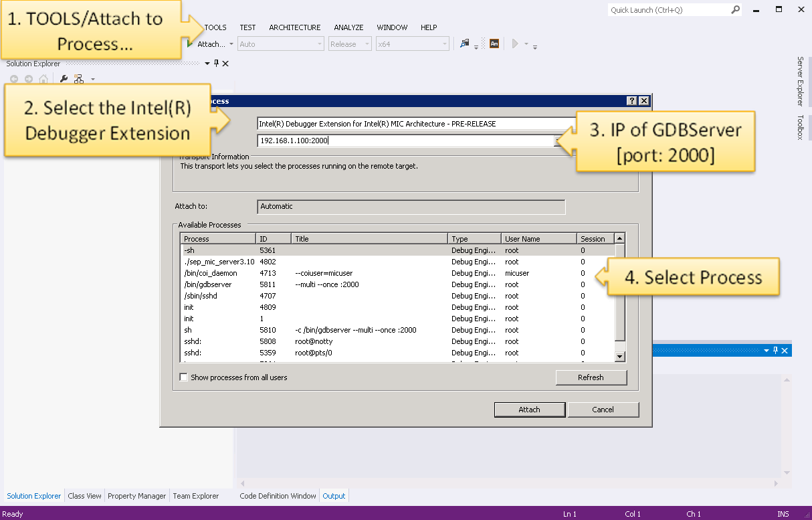Close the Solution Explorer panel

(225, 64)
